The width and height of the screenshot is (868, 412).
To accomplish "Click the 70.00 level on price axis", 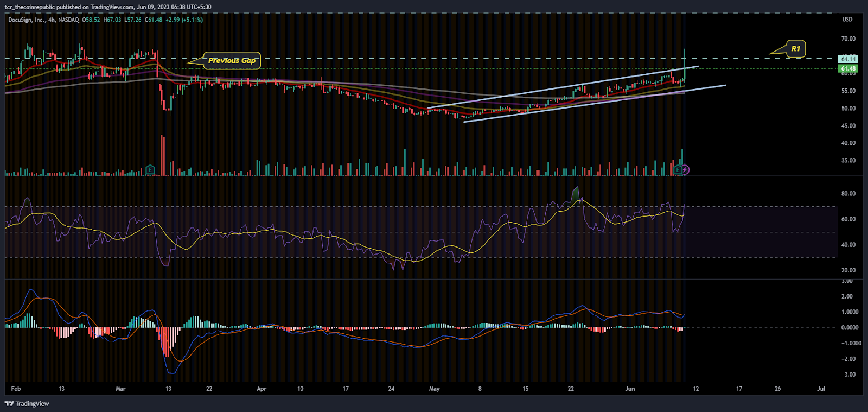I will (848, 39).
